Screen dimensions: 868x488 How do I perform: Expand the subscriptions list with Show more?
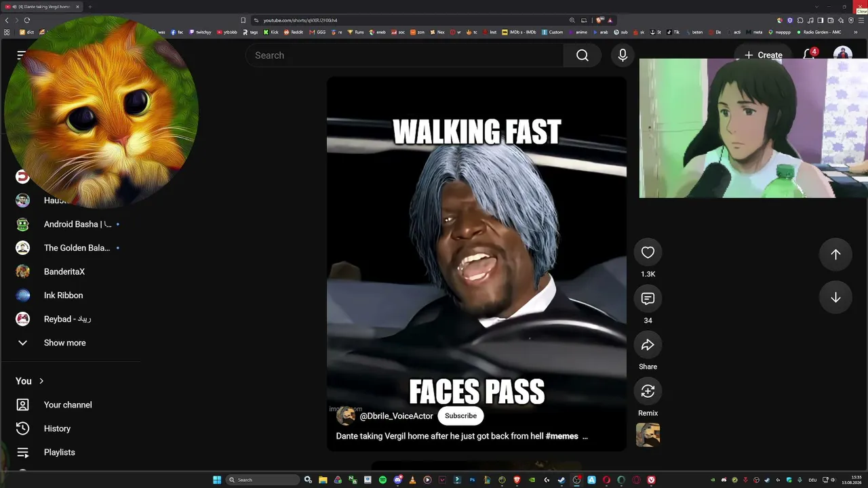[64, 343]
